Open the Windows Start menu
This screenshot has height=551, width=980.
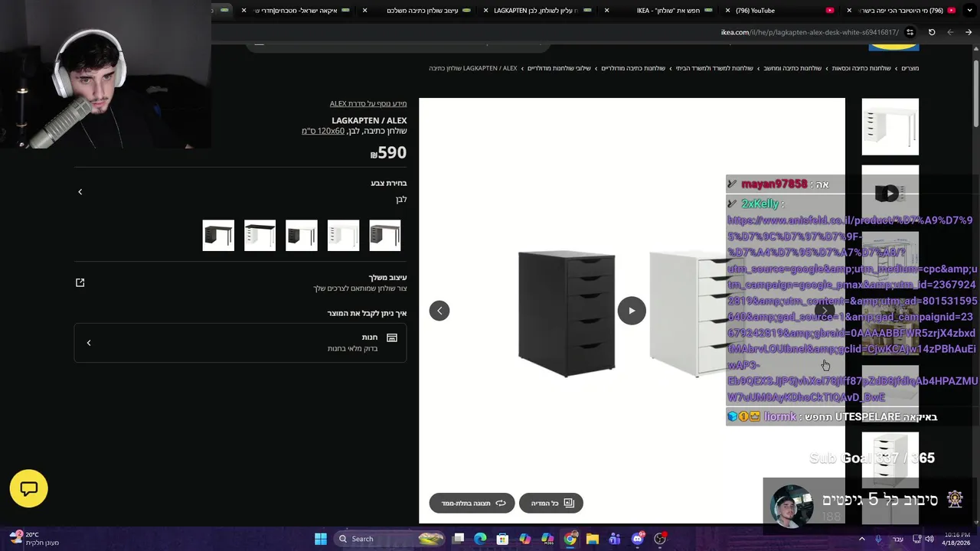(x=321, y=539)
